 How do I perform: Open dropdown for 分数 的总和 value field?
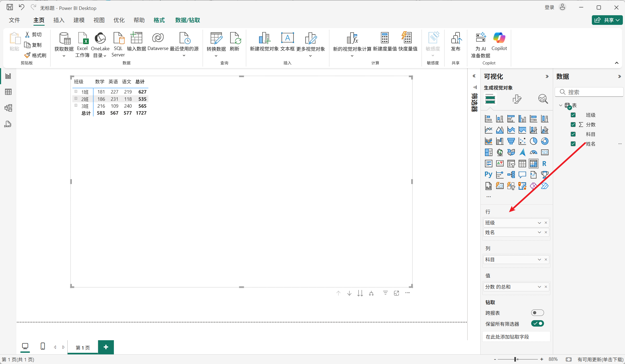539,287
